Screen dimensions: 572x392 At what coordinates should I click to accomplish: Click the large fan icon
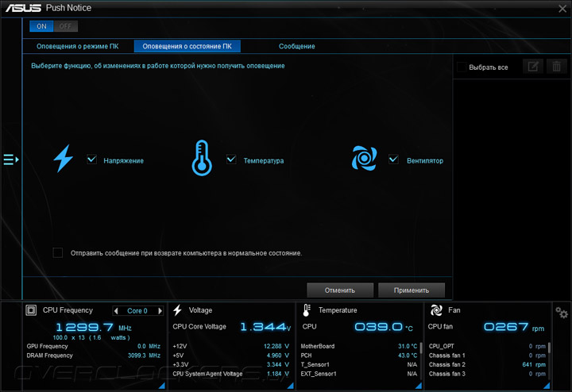coord(364,158)
